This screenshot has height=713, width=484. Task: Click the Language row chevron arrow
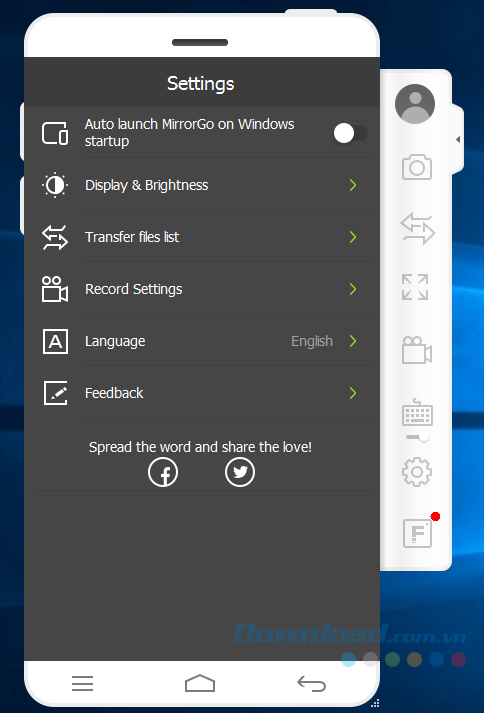[353, 341]
